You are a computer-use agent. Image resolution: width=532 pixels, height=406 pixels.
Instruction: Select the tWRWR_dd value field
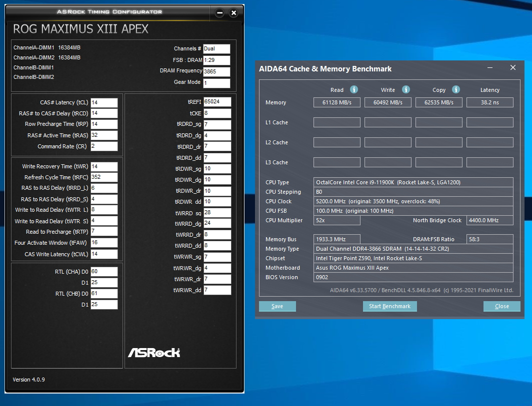[x=217, y=290]
